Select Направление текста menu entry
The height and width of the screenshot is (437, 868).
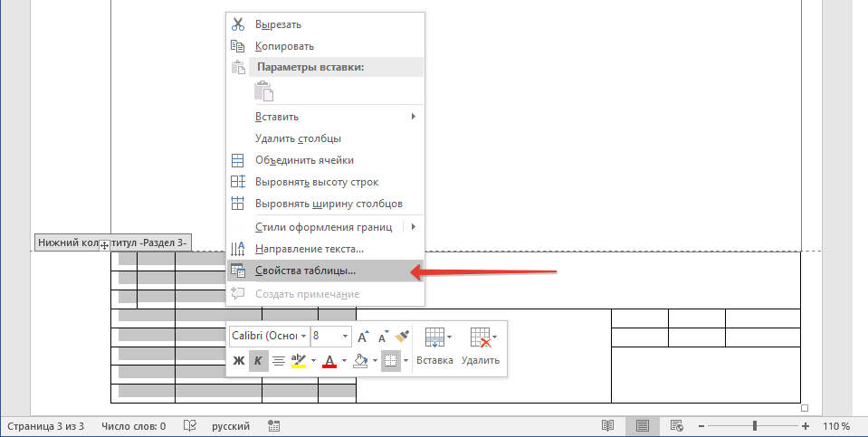tap(325, 249)
